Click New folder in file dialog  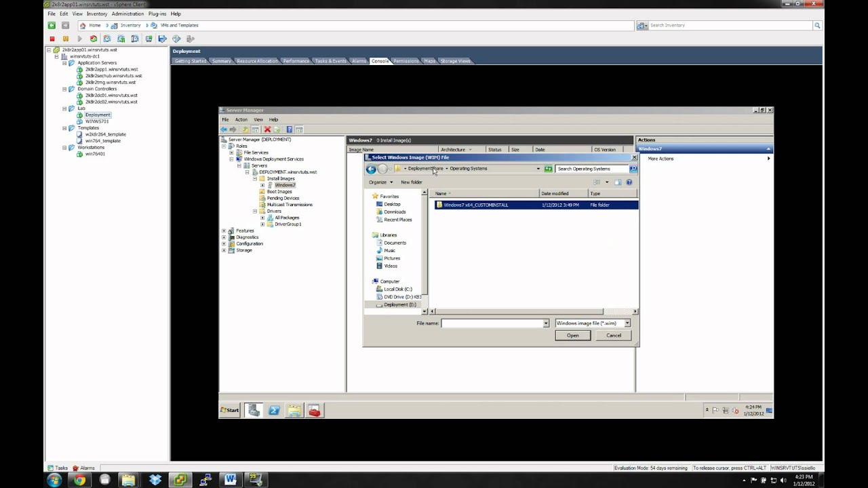coord(412,182)
